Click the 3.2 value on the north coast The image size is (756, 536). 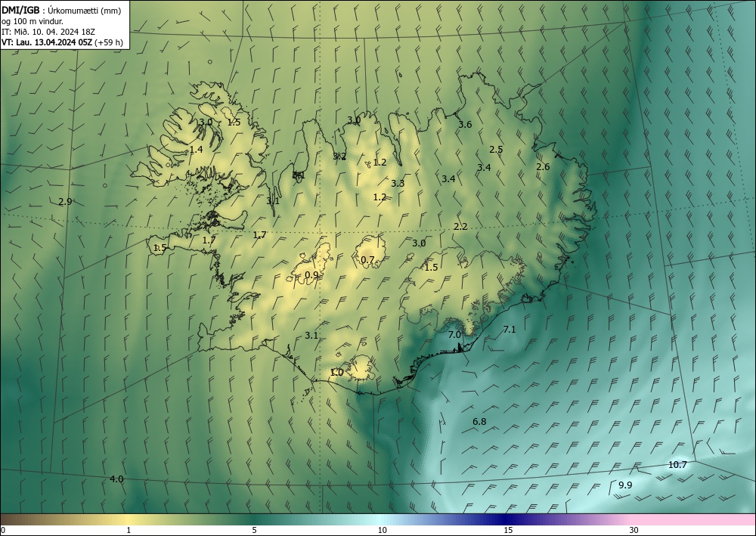click(x=339, y=156)
